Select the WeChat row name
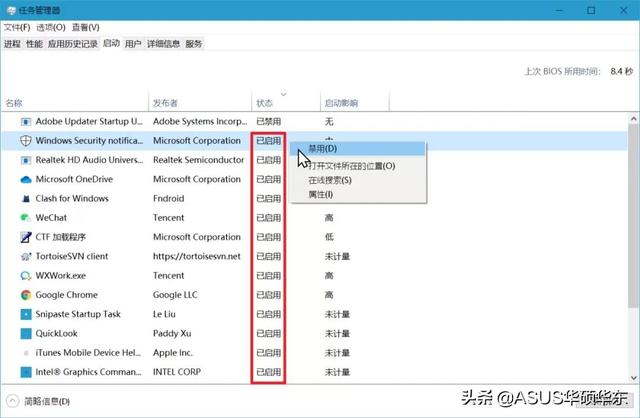 click(x=51, y=218)
